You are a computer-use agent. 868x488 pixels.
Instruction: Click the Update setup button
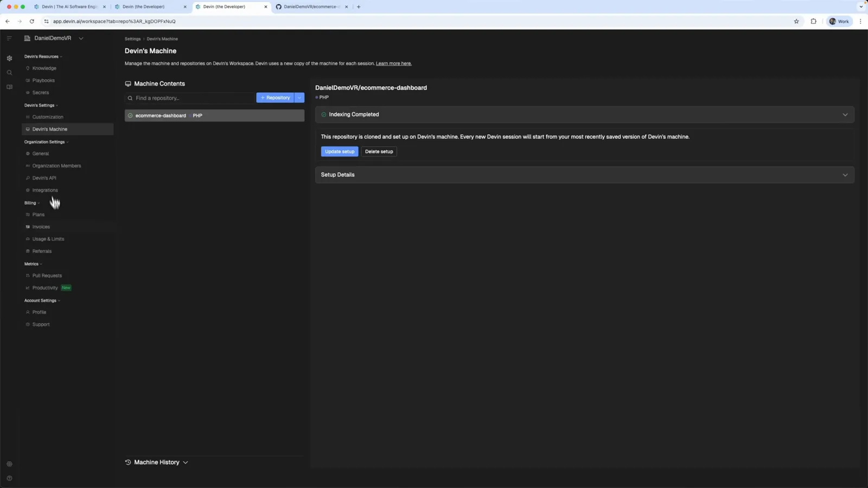click(x=340, y=152)
